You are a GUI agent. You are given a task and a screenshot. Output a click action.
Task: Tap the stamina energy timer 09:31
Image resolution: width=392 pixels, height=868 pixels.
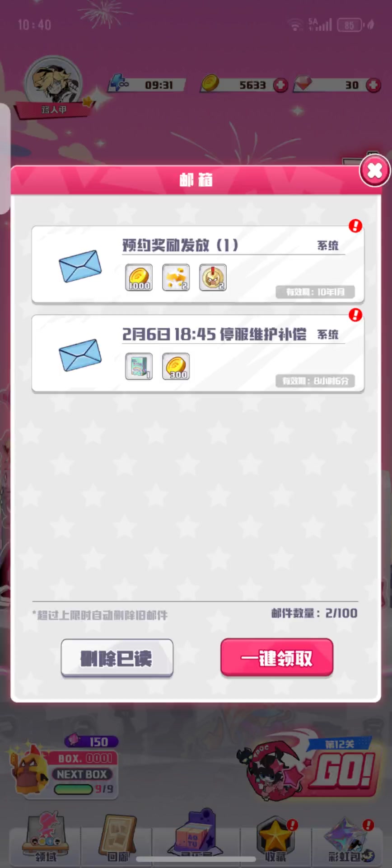tap(147, 85)
